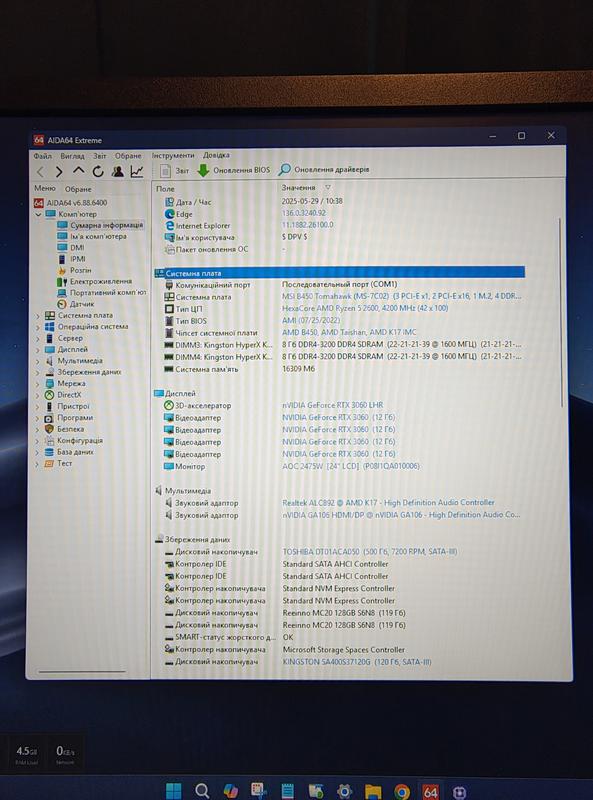Viewport: 593px width, 800px height.
Task: Open the graph chart icon in the toolbar
Action: click(137, 171)
